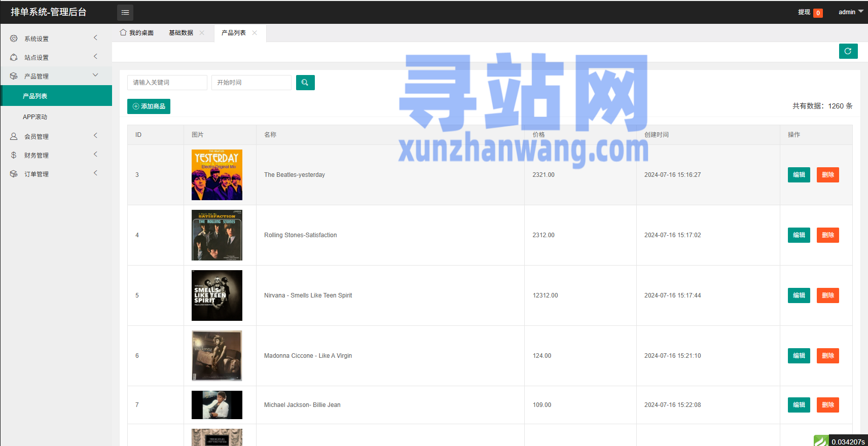Close the 产品列表 tab with its X

pos(255,33)
